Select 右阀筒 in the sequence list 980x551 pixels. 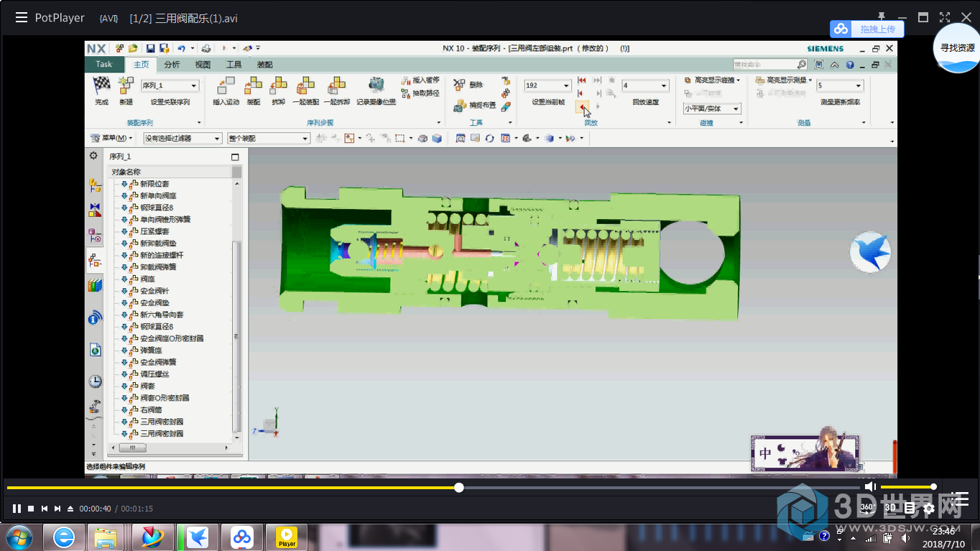coord(151,409)
